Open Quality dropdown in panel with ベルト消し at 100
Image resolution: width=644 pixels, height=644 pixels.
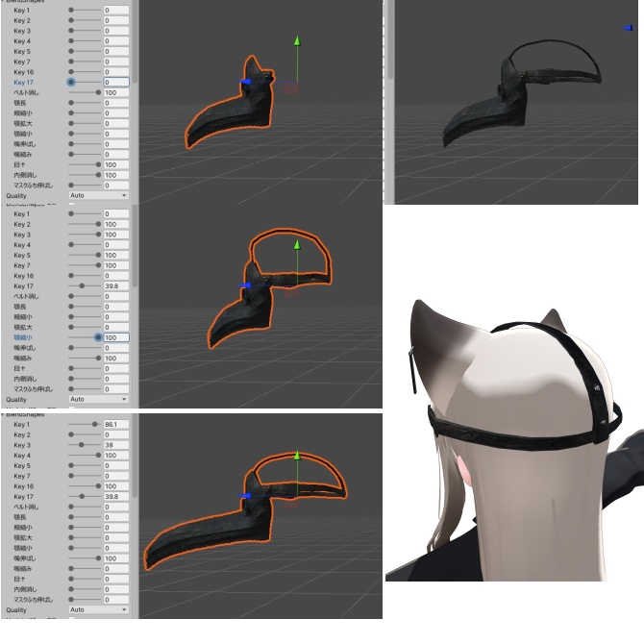(x=99, y=195)
